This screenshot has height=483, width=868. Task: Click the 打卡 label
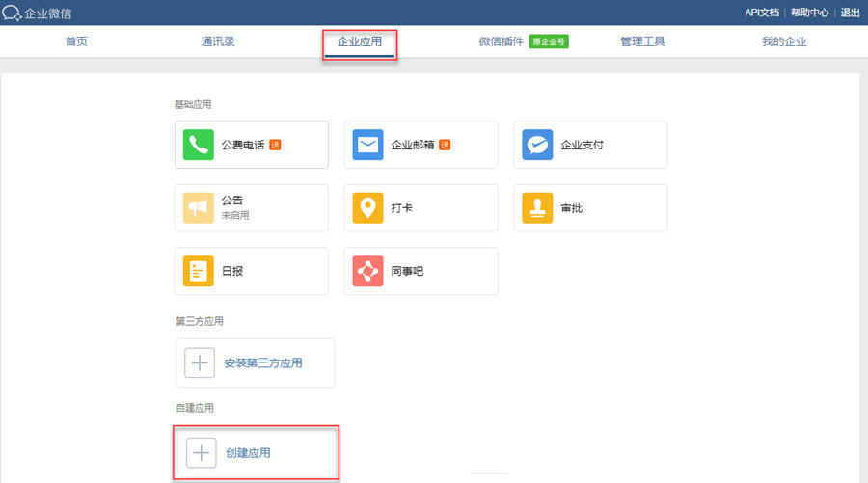[x=402, y=208]
